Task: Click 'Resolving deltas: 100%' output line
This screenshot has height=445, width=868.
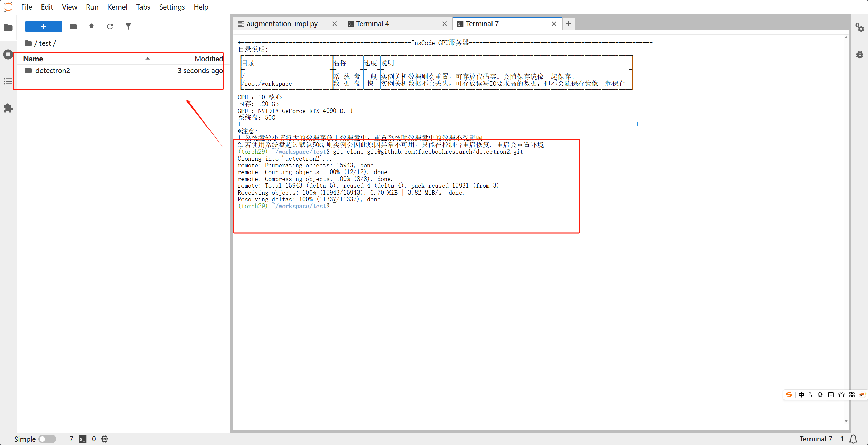Action: pyautogui.click(x=310, y=199)
